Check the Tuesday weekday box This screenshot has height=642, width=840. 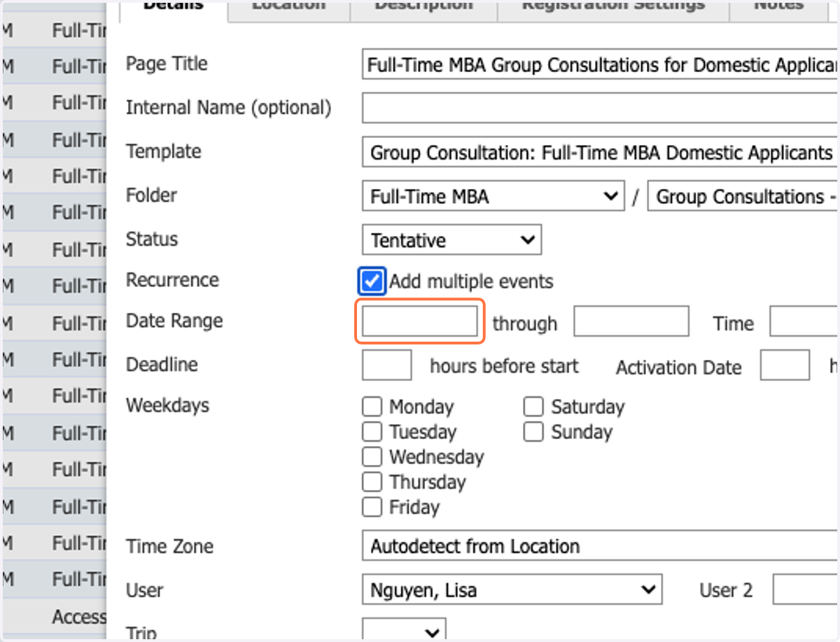coord(372,432)
